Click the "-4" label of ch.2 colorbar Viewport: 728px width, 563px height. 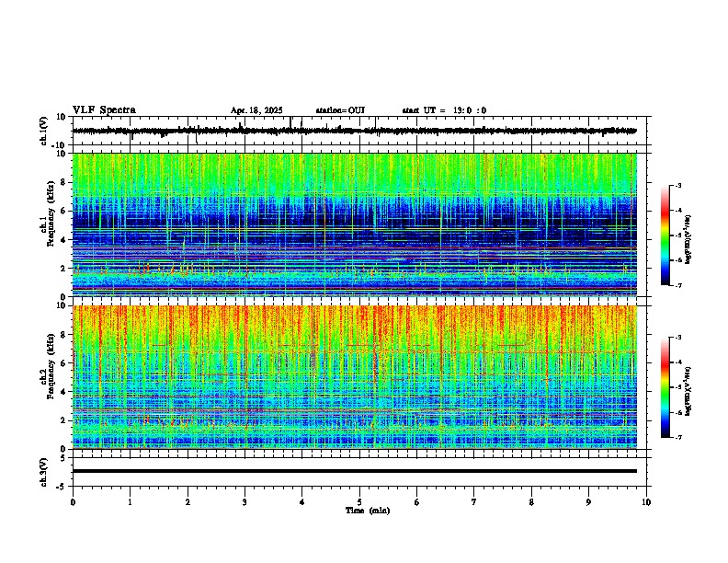(x=677, y=362)
